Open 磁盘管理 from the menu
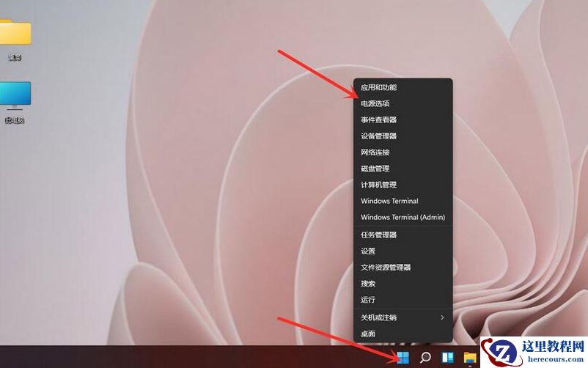 click(x=403, y=169)
